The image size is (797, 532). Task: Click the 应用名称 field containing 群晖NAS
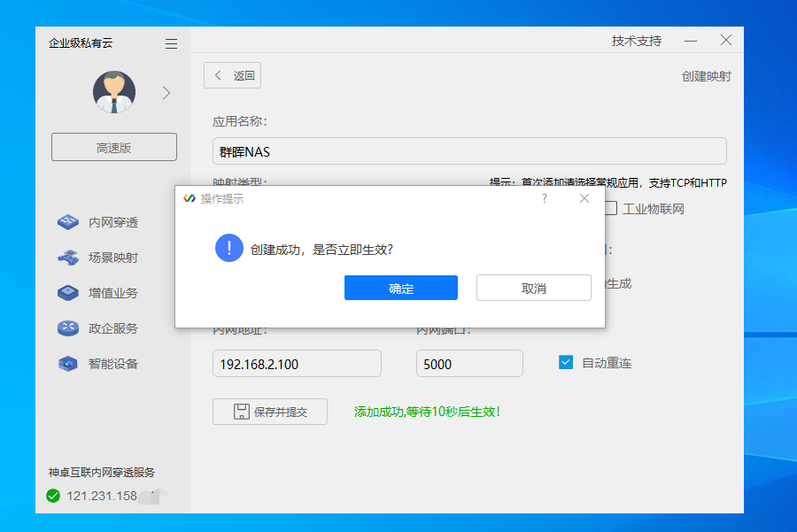click(468, 150)
